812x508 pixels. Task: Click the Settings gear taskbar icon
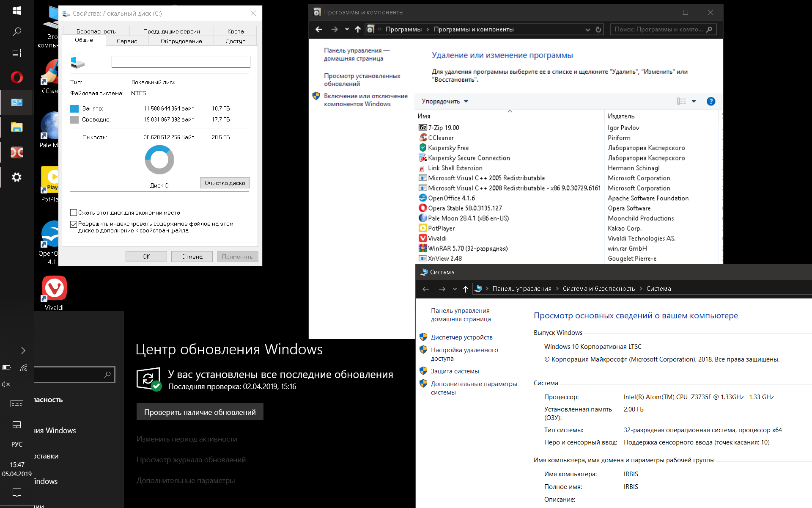pos(17,177)
